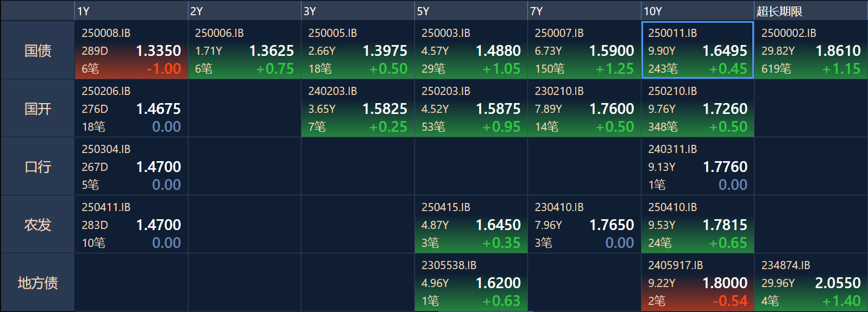
Task: Click the 5Y column header
Action: click(x=471, y=11)
